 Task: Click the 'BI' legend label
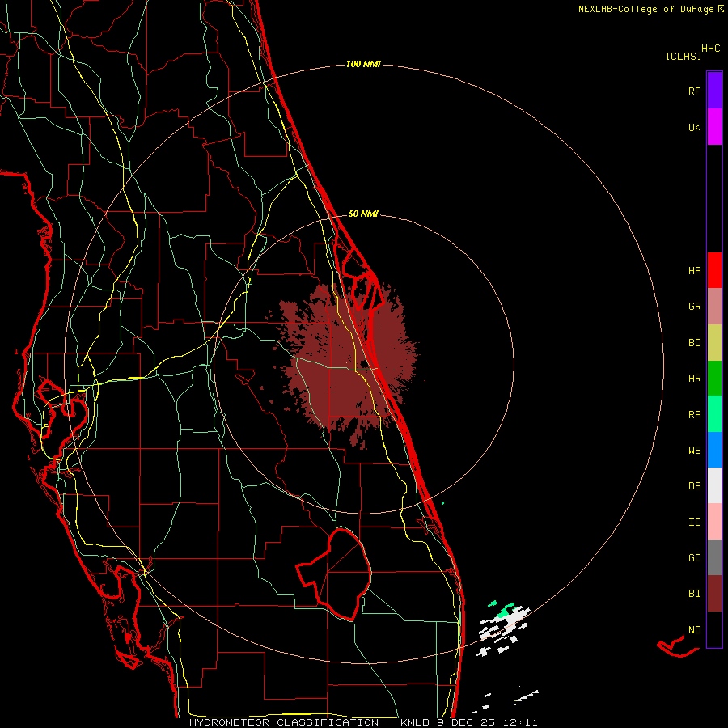[x=695, y=594]
